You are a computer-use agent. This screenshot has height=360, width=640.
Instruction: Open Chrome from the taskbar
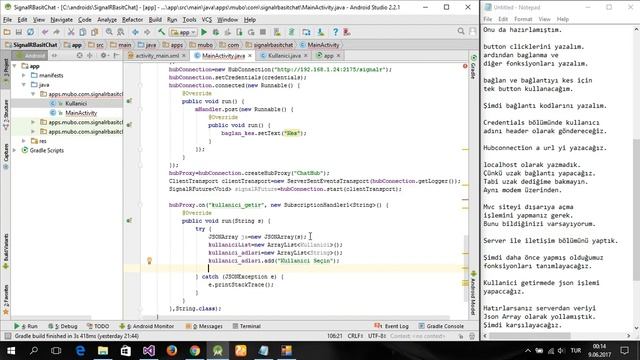tap(195, 351)
